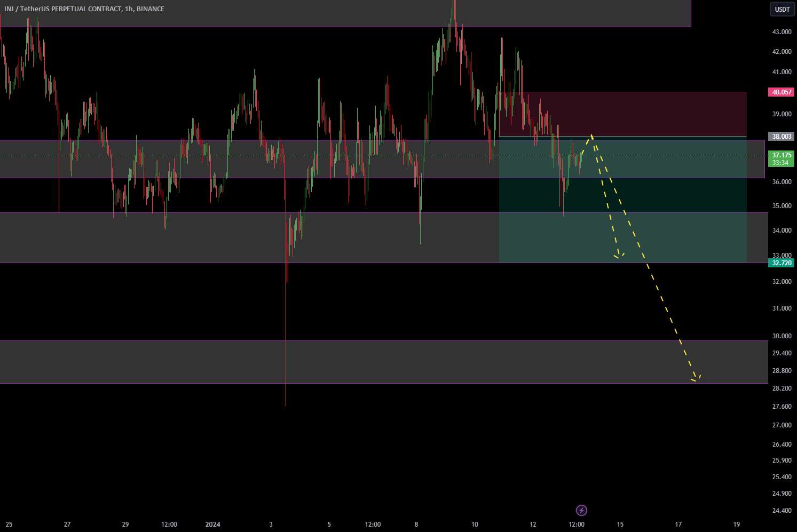Click the date 3 on time axis
797x532 pixels.
[x=271, y=525]
